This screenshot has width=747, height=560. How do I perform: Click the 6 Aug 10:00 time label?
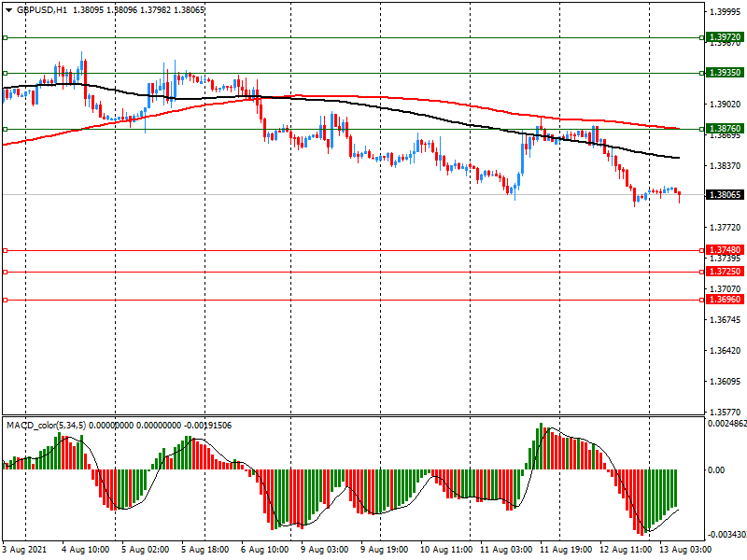pyautogui.click(x=265, y=550)
